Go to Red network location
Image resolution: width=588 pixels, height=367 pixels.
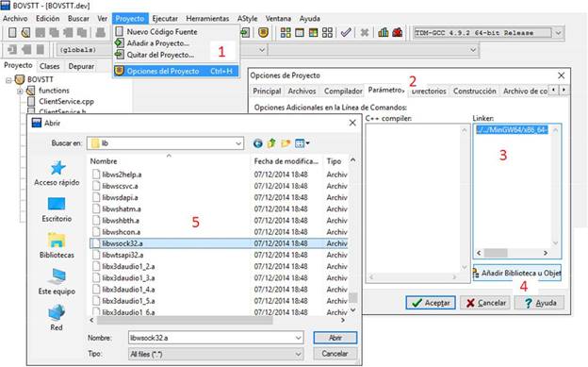[57, 318]
